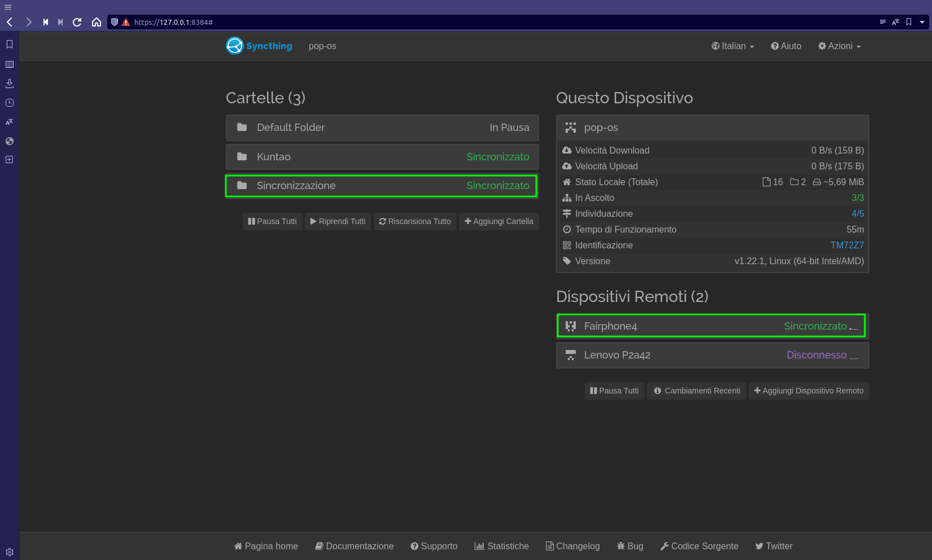Viewport: 932px width, 560px height.
Task: Reload the page
Action: (77, 22)
